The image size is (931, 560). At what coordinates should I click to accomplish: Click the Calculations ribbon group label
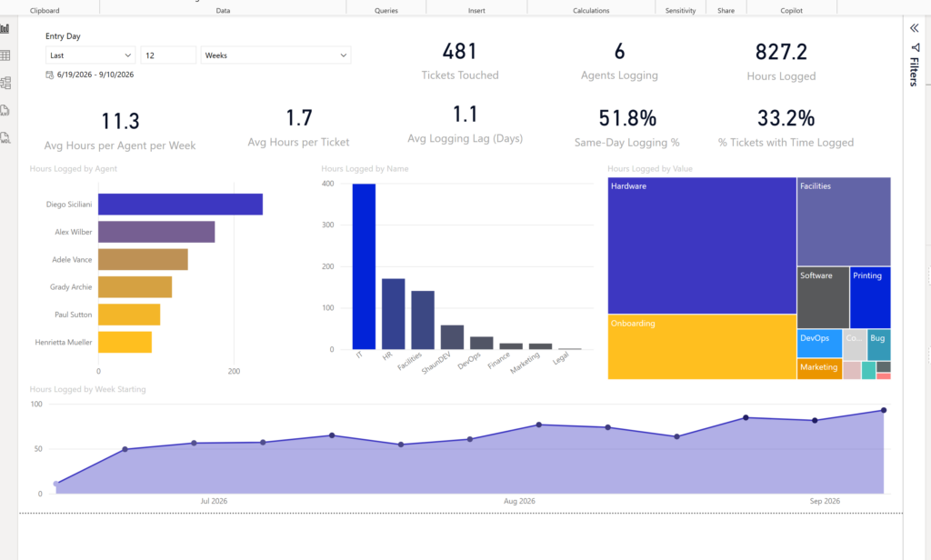(x=591, y=11)
